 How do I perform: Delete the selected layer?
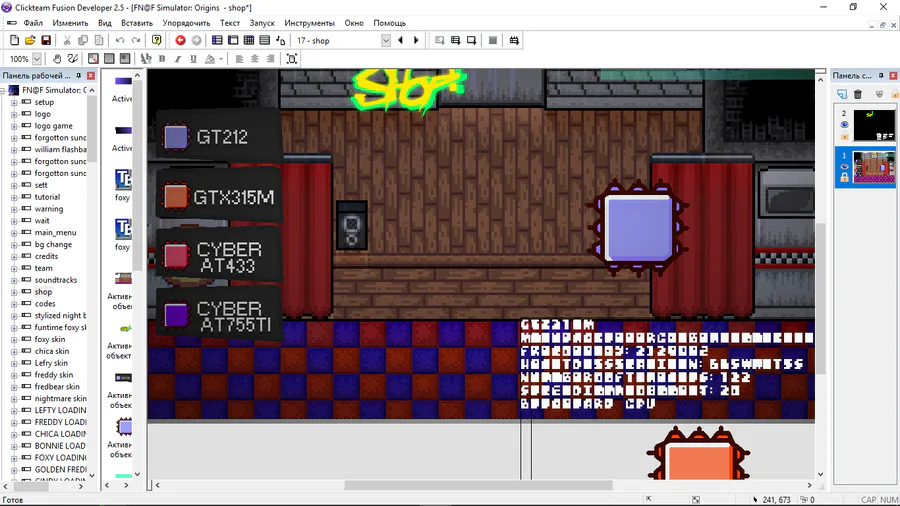[858, 94]
